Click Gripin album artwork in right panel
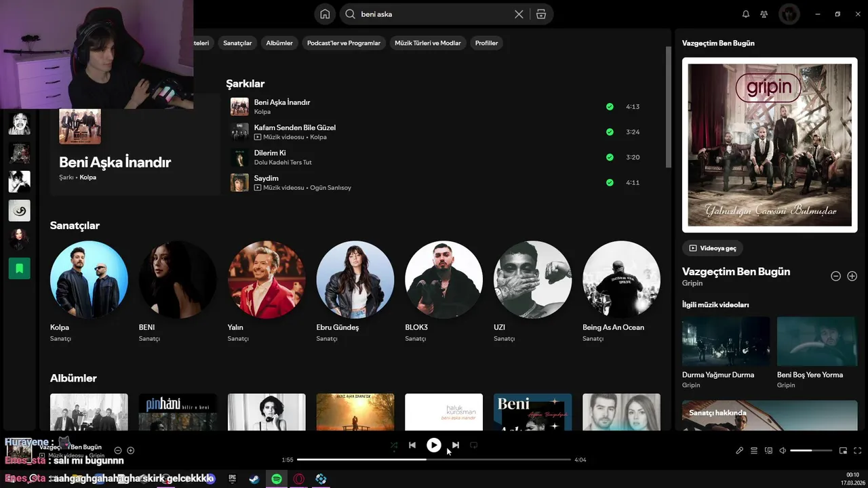Image resolution: width=868 pixels, height=488 pixels. pyautogui.click(x=770, y=145)
